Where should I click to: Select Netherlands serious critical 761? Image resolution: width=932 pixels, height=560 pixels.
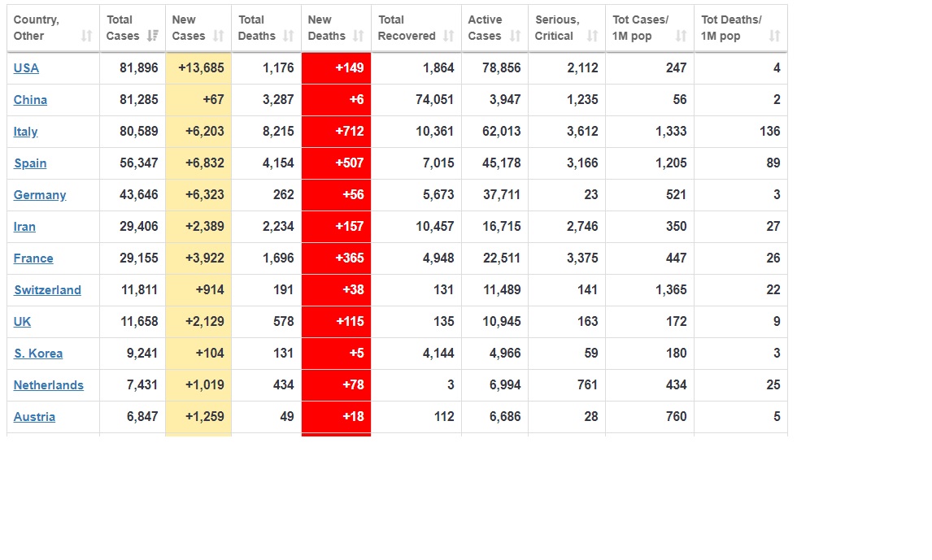(x=587, y=384)
